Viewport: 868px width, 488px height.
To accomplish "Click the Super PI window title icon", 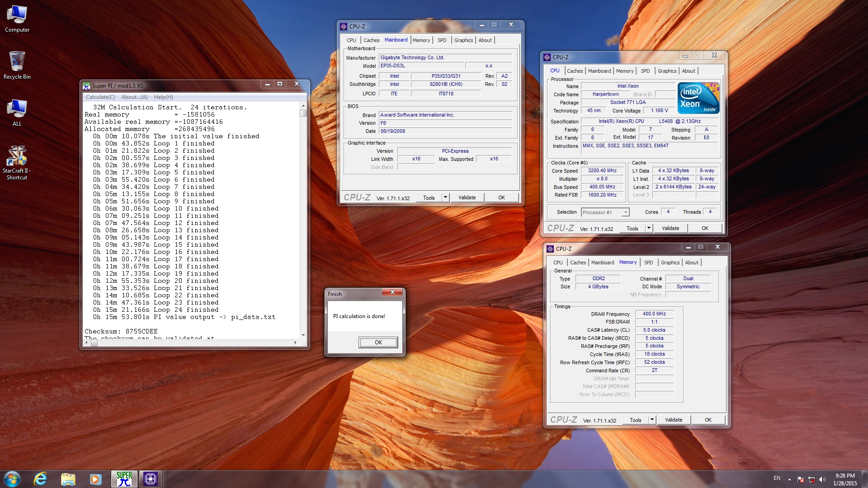I will pyautogui.click(x=86, y=85).
